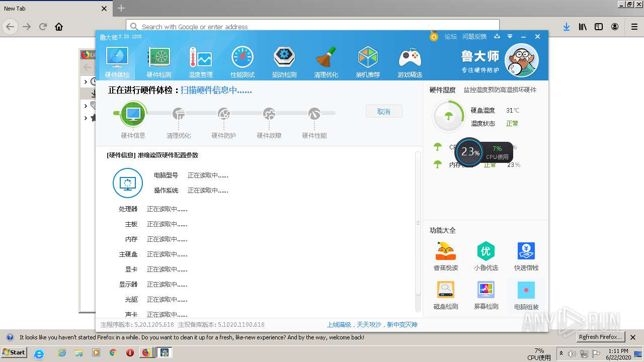Open 清理优化 cleanup broom tab
The width and height of the screenshot is (644, 362).
[326, 62]
